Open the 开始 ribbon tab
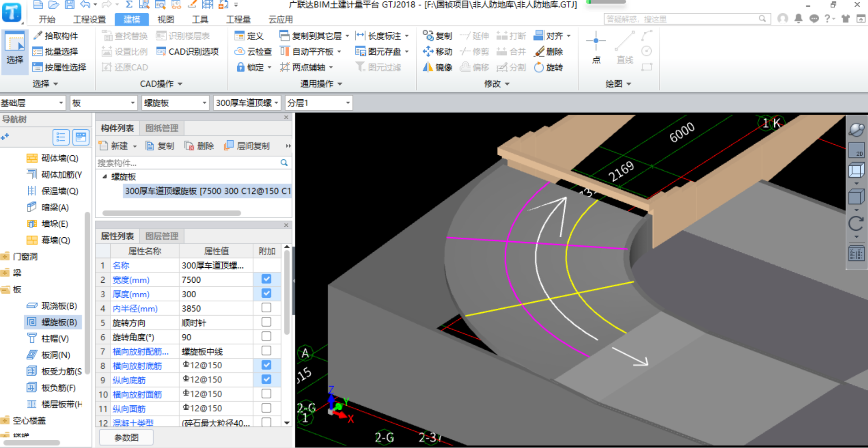 coord(47,20)
